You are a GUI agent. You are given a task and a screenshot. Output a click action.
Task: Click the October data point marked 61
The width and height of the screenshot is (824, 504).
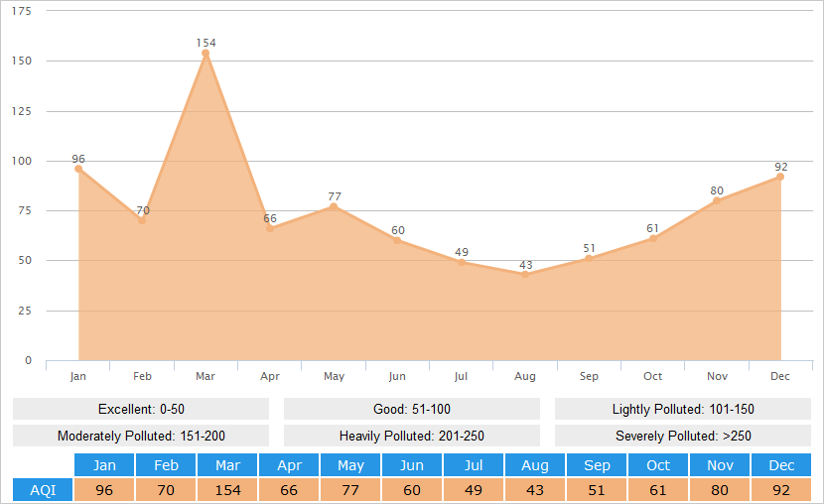[x=652, y=238]
